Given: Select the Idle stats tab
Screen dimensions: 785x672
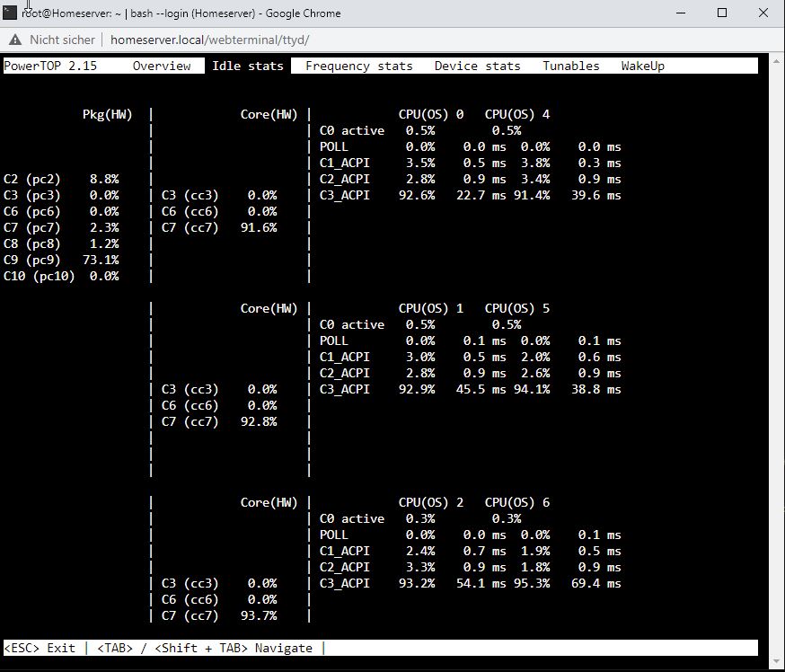Looking at the screenshot, I should pyautogui.click(x=247, y=66).
